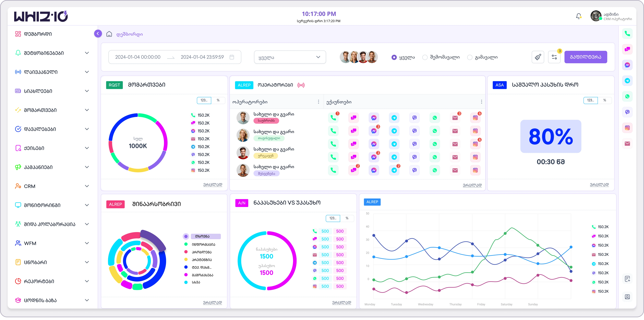Open the notification bell in the top bar

(x=578, y=16)
